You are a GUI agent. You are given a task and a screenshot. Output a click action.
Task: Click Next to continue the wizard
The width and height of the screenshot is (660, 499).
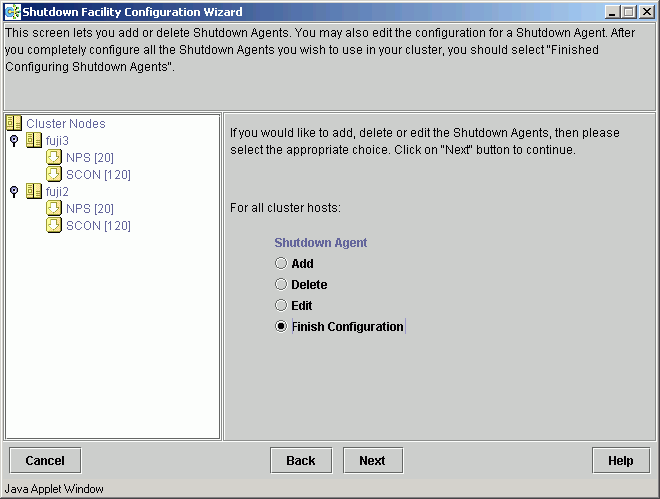pos(373,461)
